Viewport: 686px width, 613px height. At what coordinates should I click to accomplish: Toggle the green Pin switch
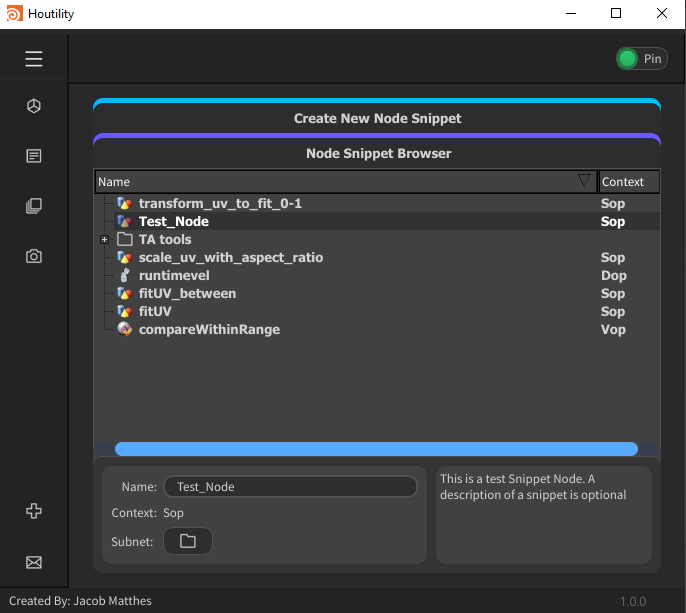pos(641,59)
